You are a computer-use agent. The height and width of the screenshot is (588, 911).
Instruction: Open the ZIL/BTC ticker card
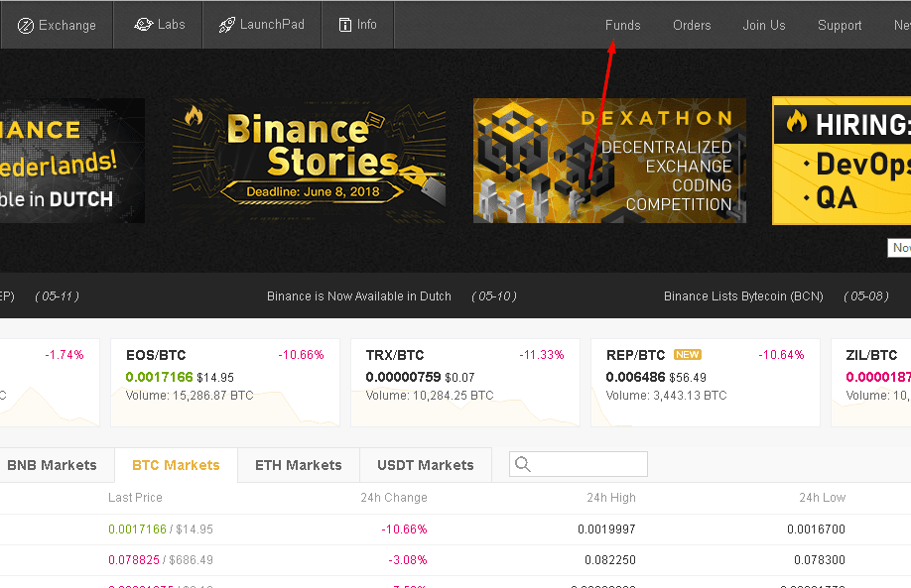pos(871,383)
